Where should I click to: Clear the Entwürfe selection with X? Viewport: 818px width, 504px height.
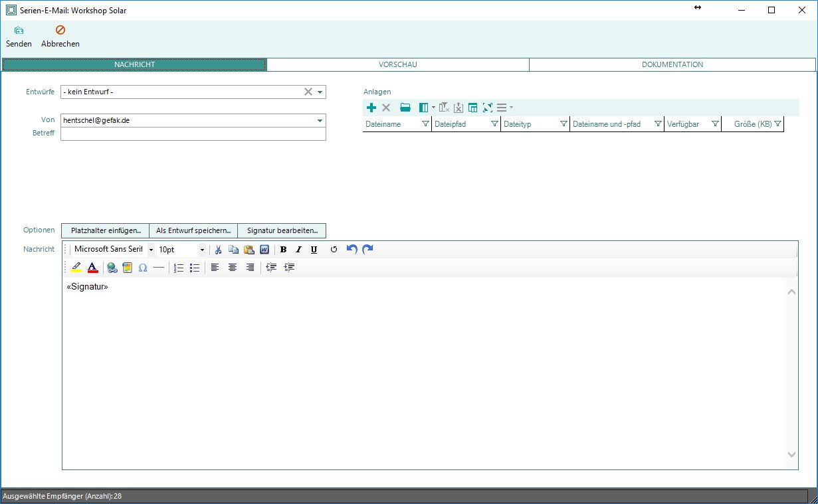308,92
